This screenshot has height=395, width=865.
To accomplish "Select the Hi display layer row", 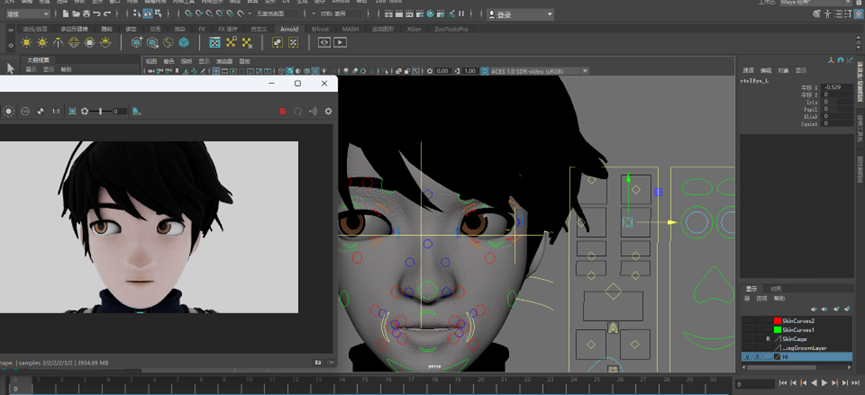I will point(797,357).
